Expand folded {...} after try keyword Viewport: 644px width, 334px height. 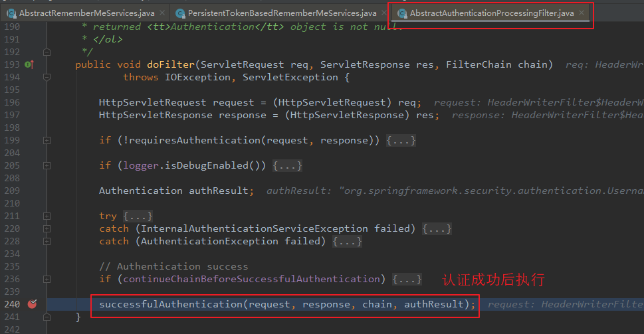coord(138,216)
